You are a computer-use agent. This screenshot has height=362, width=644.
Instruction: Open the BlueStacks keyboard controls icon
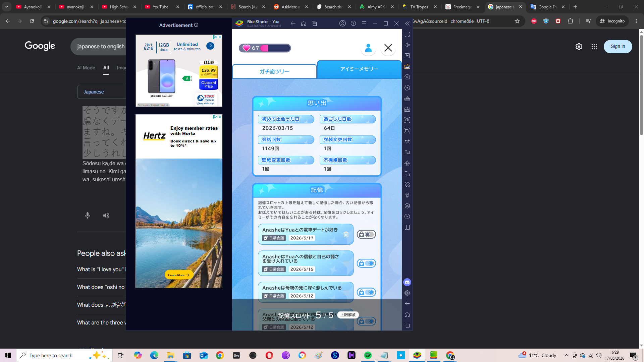pyautogui.click(x=407, y=66)
